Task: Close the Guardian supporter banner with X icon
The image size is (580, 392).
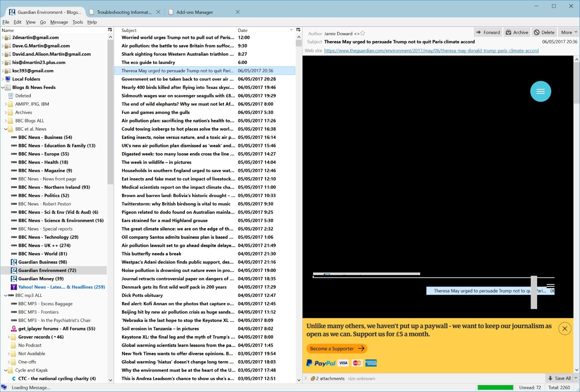Action: tap(564, 329)
